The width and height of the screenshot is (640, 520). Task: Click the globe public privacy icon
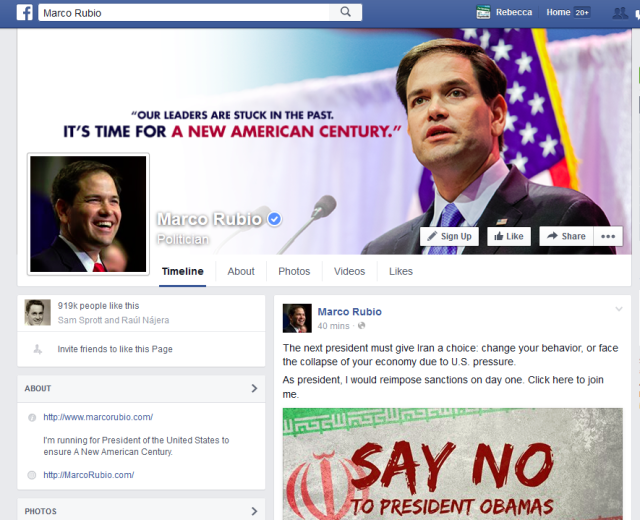click(x=361, y=326)
